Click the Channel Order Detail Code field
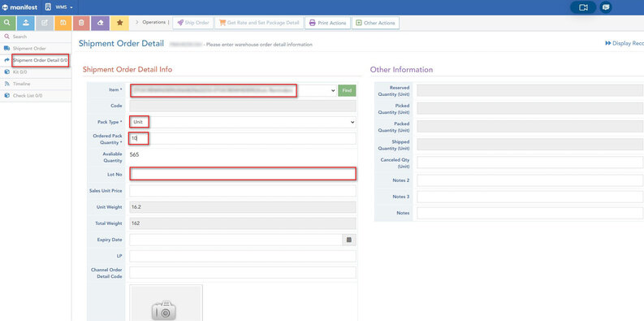Image resolution: width=644 pixels, height=321 pixels. pos(243,272)
